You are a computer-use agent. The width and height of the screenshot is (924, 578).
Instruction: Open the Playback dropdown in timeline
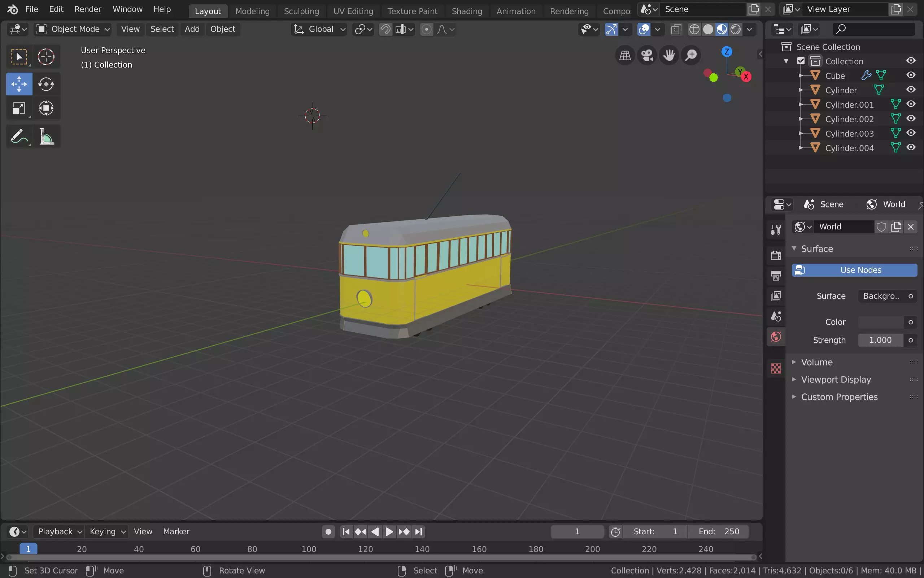tap(60, 531)
